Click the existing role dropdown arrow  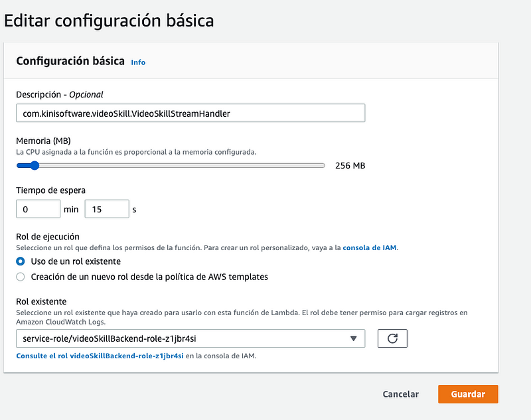pyautogui.click(x=353, y=338)
